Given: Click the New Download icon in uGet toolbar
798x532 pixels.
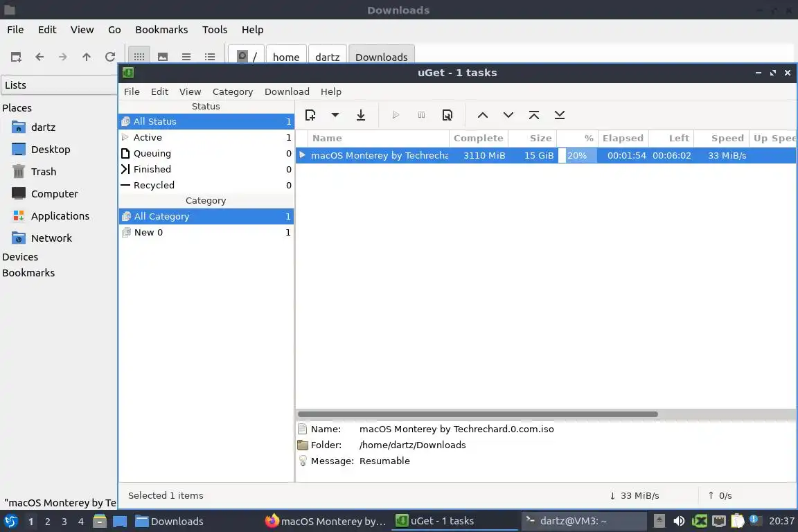Looking at the screenshot, I should pos(310,115).
